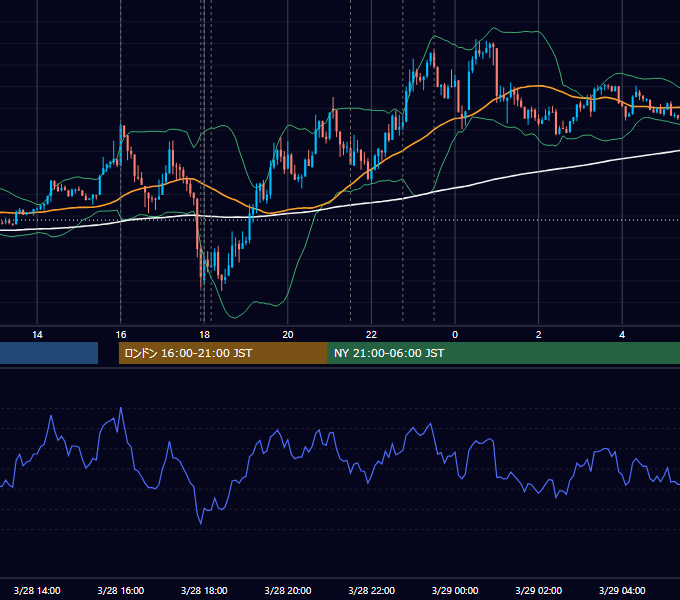Click the hour label 14 on the price chart axis
680x600 pixels.
(x=37, y=335)
